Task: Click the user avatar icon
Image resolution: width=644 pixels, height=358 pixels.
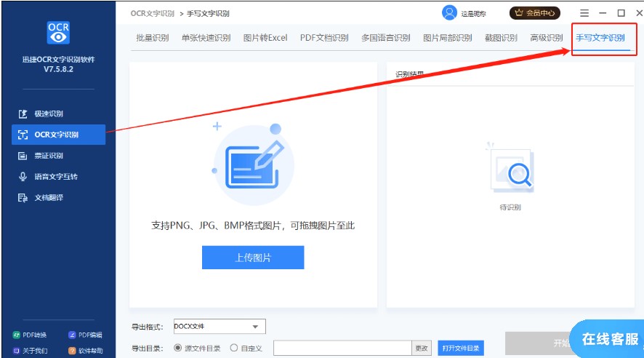Action: coord(449,13)
